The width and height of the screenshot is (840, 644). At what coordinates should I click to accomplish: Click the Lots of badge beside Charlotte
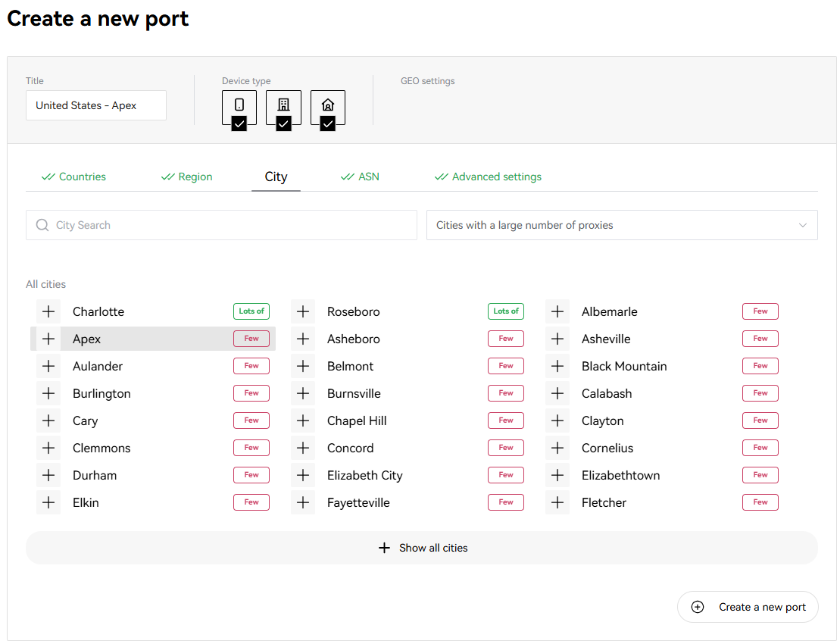(251, 311)
